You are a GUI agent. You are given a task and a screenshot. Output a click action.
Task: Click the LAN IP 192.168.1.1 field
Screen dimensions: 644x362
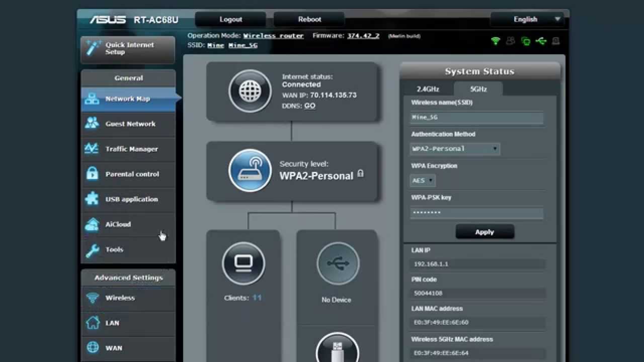point(478,264)
